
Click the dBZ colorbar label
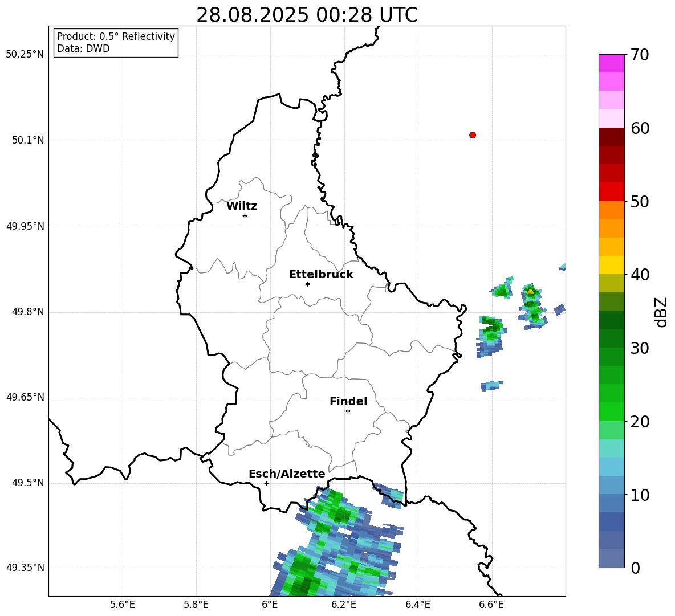click(661, 312)
